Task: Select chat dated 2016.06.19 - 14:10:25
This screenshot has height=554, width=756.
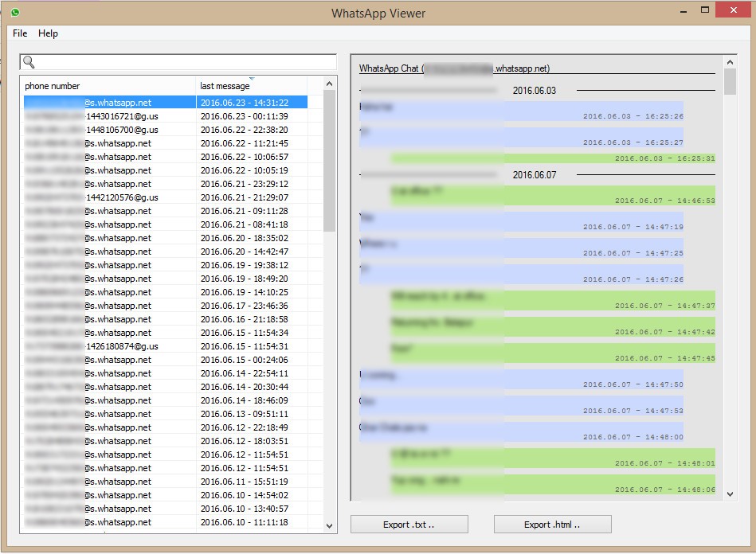Action: [x=166, y=292]
